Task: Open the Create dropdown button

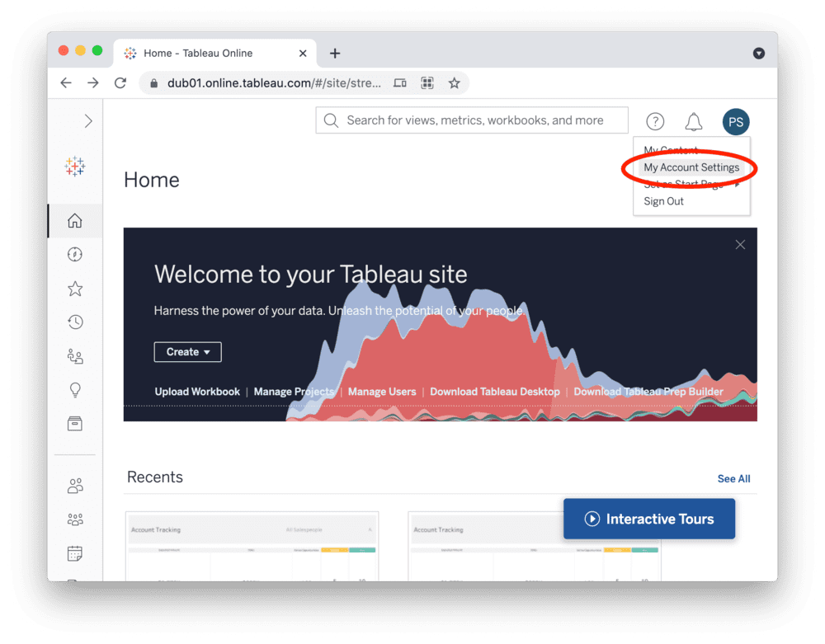Action: [x=187, y=352]
